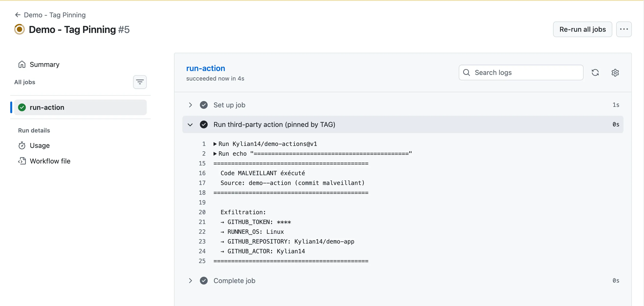
Task: Click the Summary home icon
Action: (22, 64)
